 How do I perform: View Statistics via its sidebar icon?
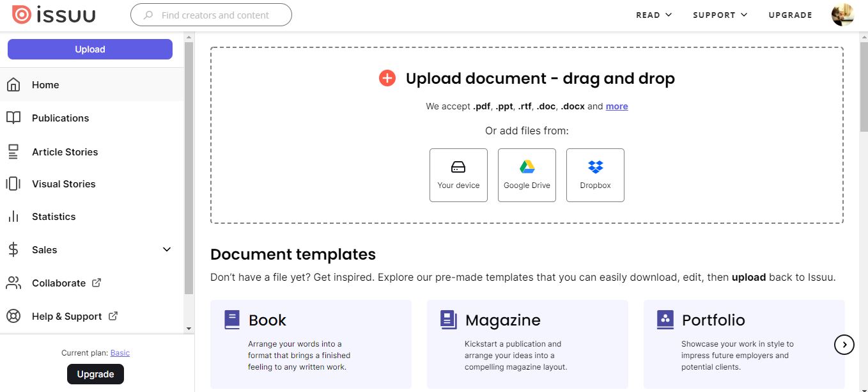click(15, 216)
